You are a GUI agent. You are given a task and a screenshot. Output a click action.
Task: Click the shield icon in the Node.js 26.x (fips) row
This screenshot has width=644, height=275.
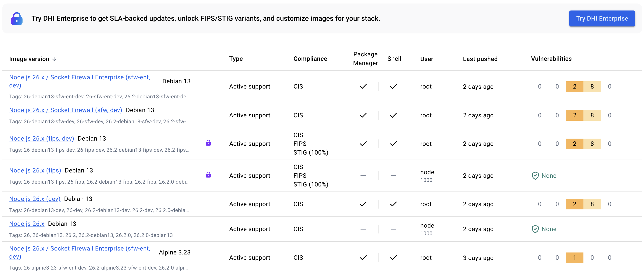535,176
